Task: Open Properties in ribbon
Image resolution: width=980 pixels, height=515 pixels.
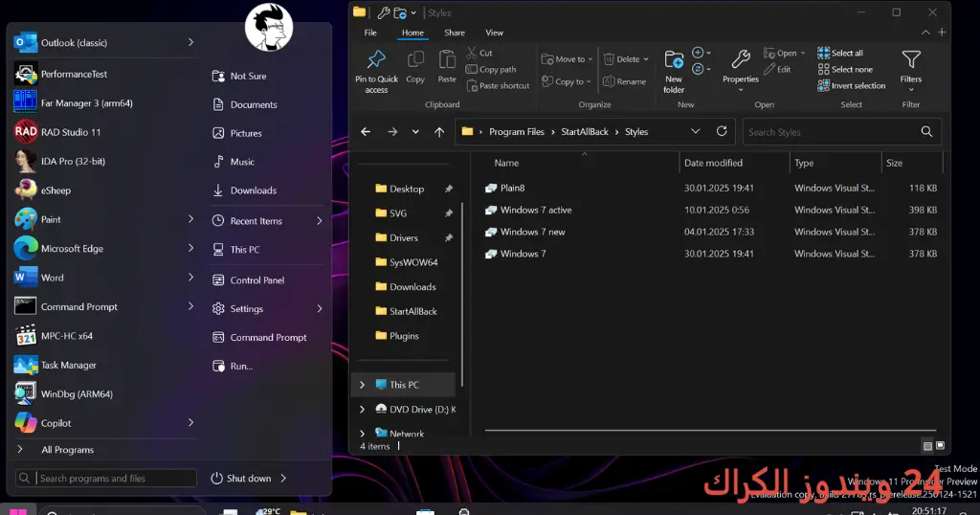Action: point(741,71)
